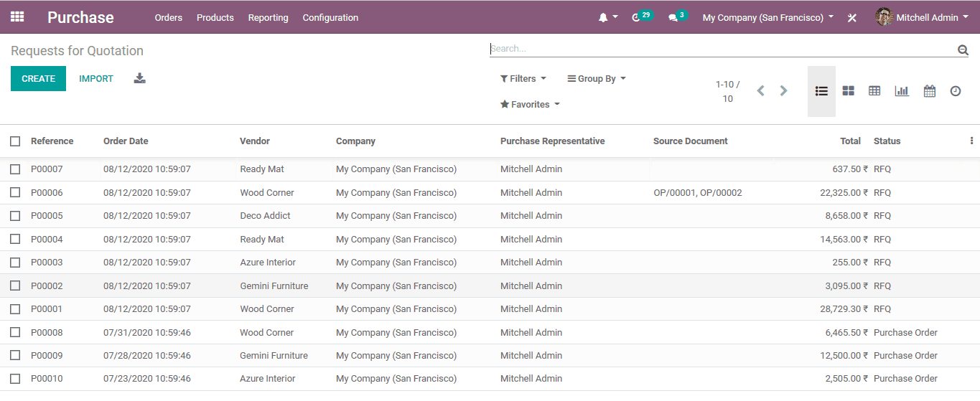Switch to pivot table view
This screenshot has width=980, height=401.
(874, 91)
